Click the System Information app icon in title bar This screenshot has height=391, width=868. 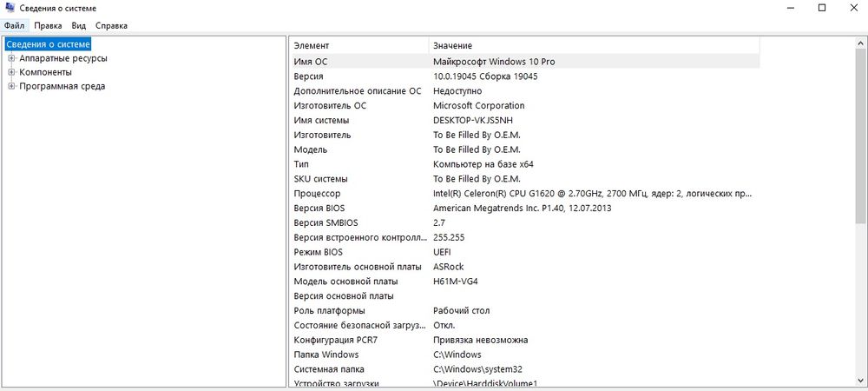[x=10, y=8]
